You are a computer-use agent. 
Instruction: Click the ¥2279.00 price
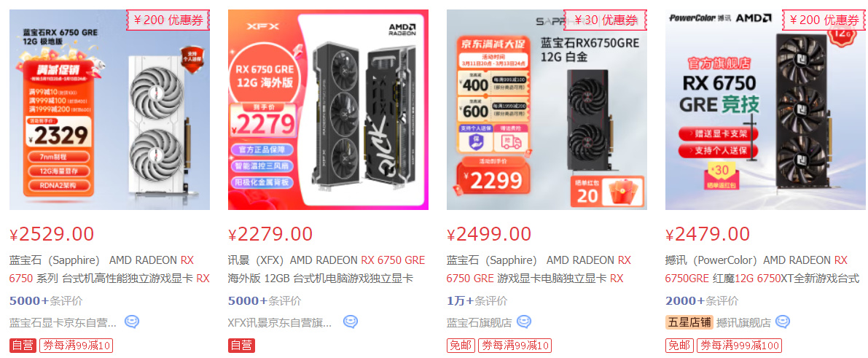(270, 234)
